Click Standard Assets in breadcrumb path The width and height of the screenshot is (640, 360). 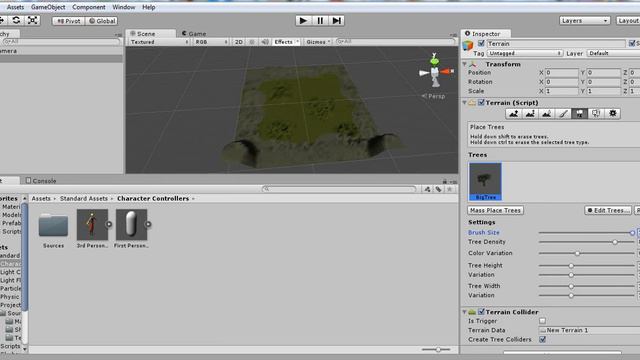tap(84, 198)
